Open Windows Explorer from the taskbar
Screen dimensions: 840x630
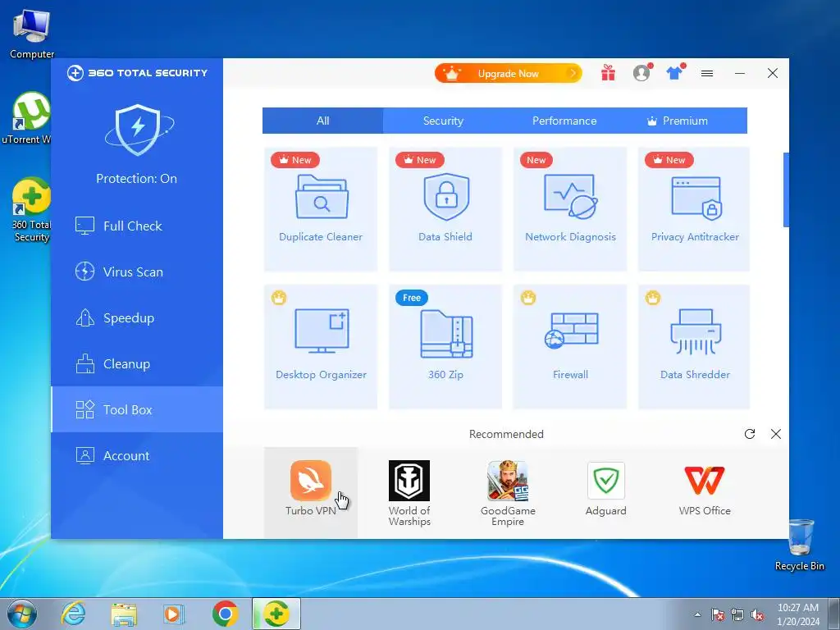124,614
